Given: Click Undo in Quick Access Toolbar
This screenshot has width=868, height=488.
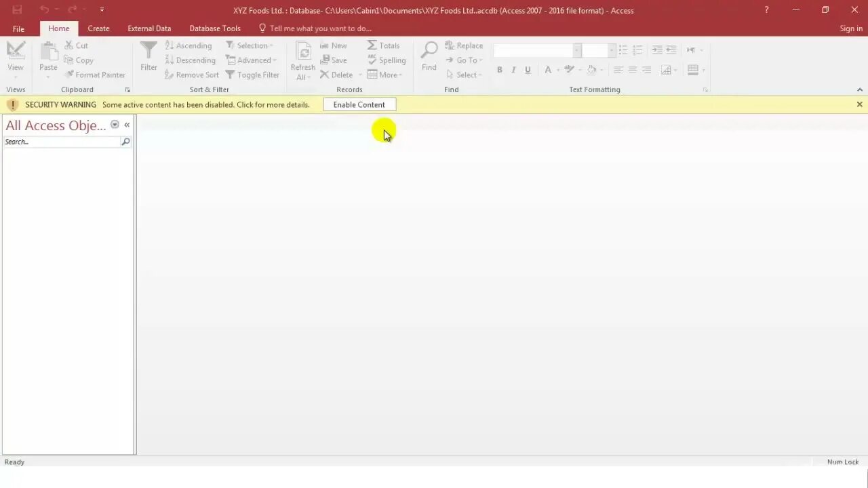Looking at the screenshot, I should point(44,10).
